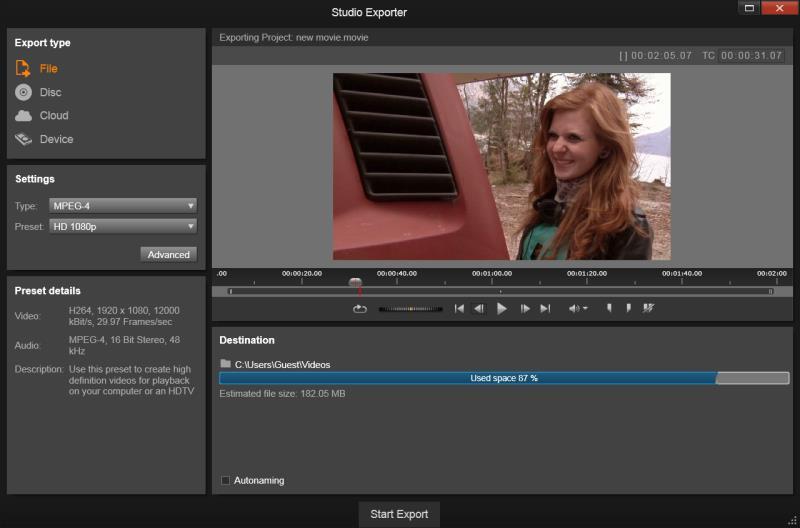Viewport: 800px width, 528px height.
Task: Select the File export type
Action: coord(37,68)
